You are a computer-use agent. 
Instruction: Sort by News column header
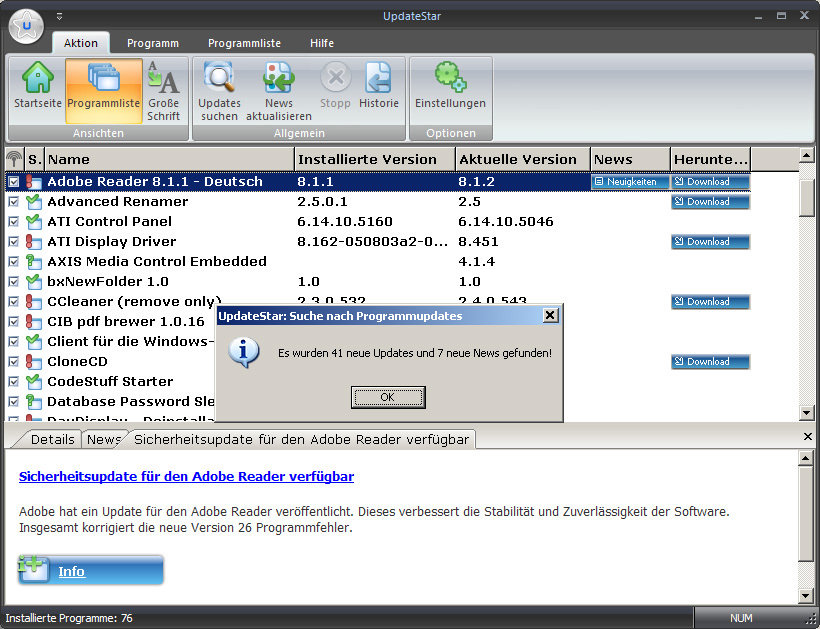click(x=630, y=159)
